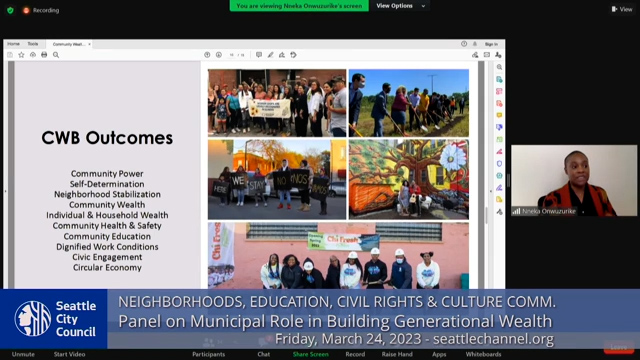Open the find text magnifier icon
640x360 pixels.
[56, 55]
